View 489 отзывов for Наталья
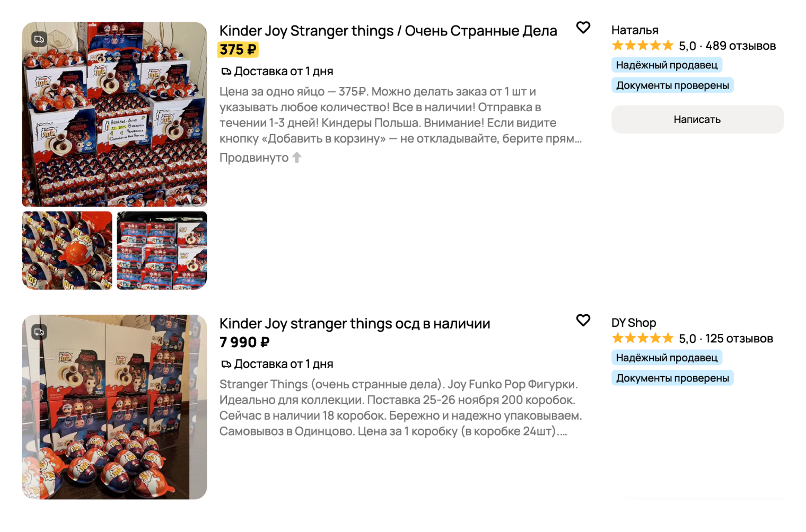This screenshot has width=806, height=532. (740, 46)
